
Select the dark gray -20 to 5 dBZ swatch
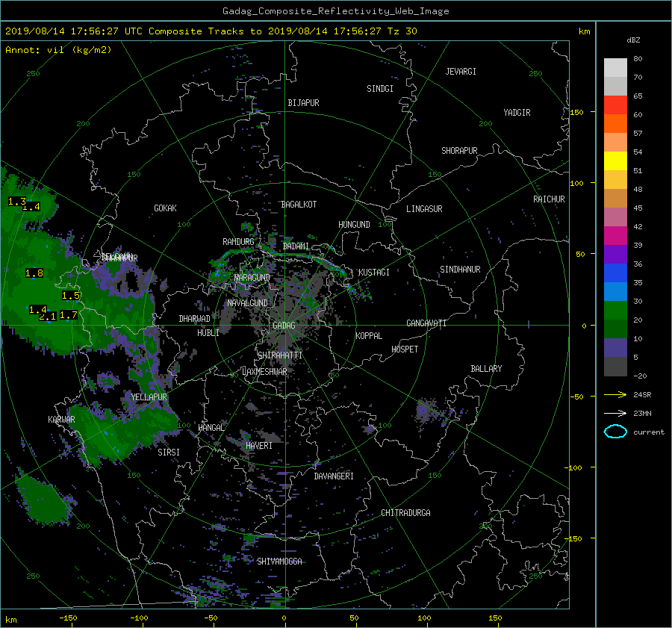[615, 367]
